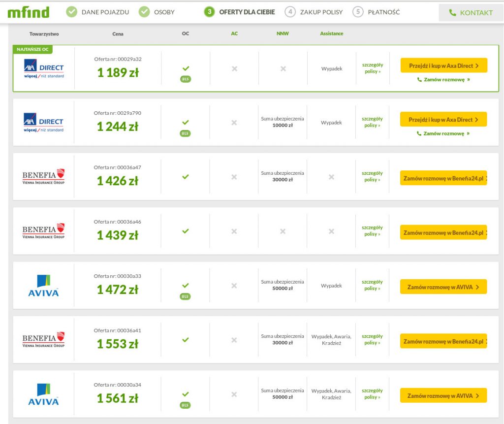Click the Cena column header
Viewport: 504px width, 424px height.
[x=118, y=34]
